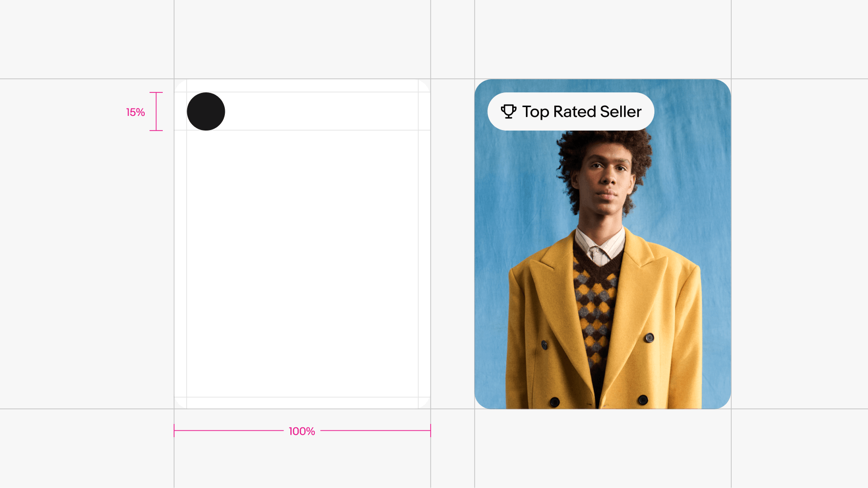This screenshot has height=488, width=868.
Task: Click the 15% height label
Action: [x=135, y=112]
